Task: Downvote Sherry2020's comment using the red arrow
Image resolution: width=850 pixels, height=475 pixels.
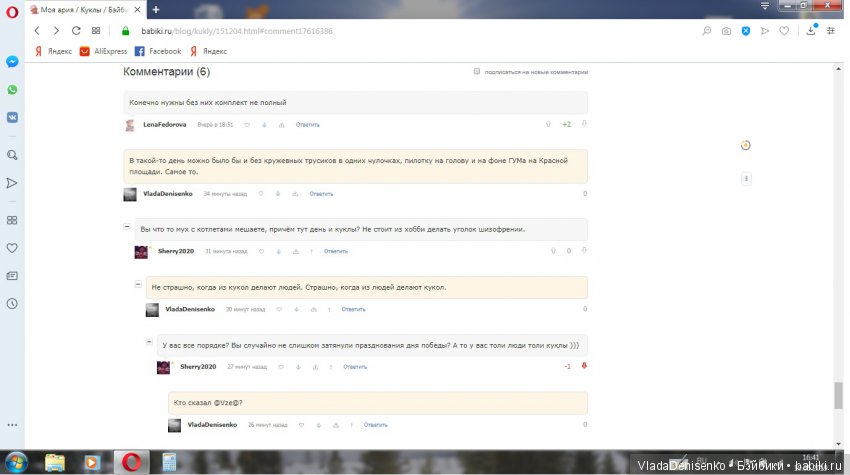Action: click(x=584, y=366)
